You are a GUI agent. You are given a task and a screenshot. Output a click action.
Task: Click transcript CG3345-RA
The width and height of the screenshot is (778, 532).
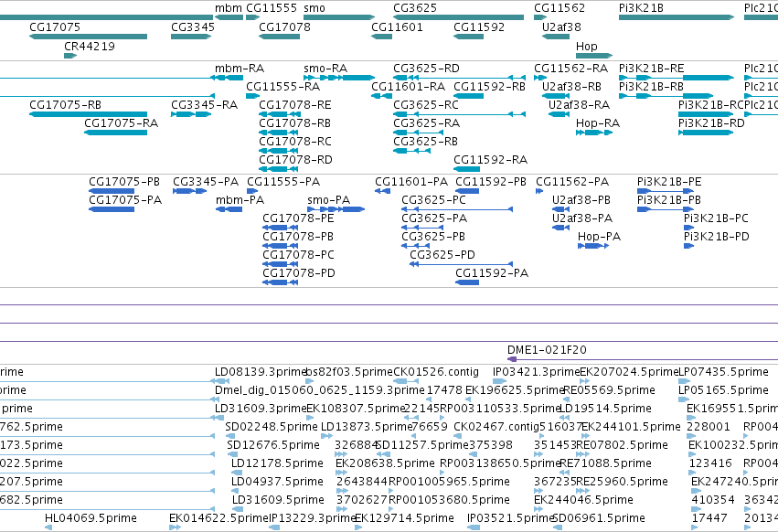click(x=191, y=114)
